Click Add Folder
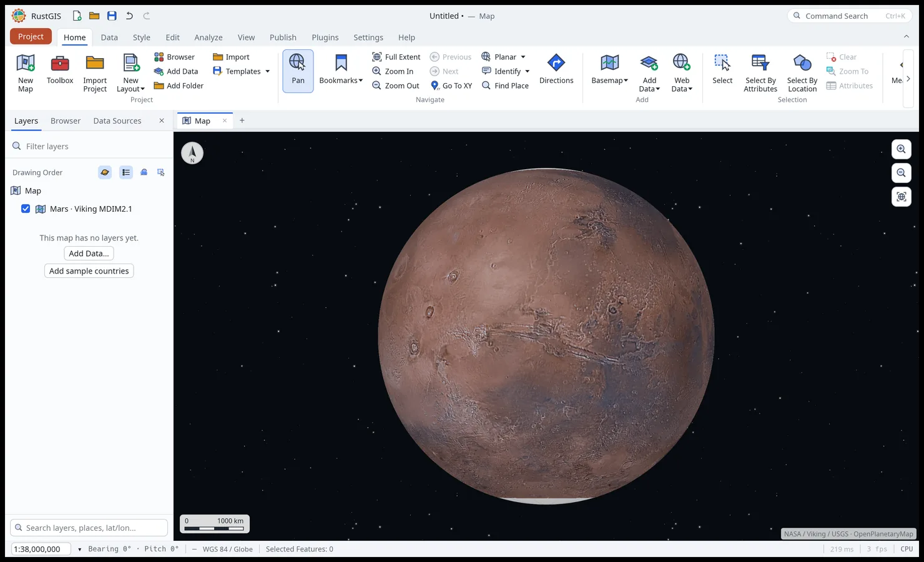Image resolution: width=924 pixels, height=562 pixels. (x=179, y=86)
